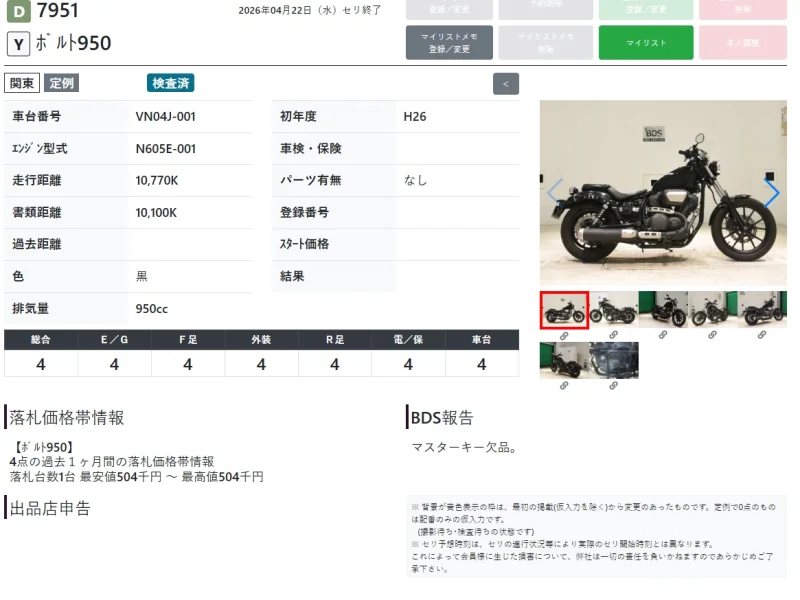
Task: Click the E/G score header
Action: click(114, 340)
